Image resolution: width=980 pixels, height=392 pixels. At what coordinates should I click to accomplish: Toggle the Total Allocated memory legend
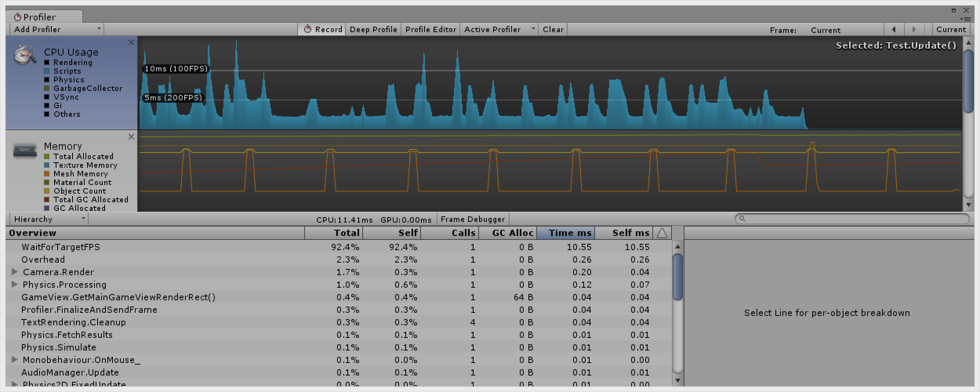(47, 156)
